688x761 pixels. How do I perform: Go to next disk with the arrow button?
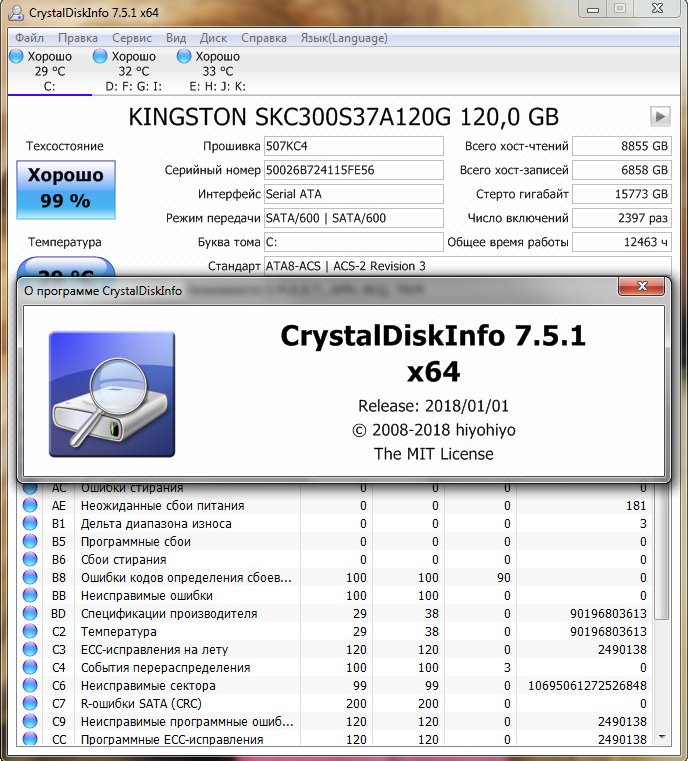coord(660,116)
